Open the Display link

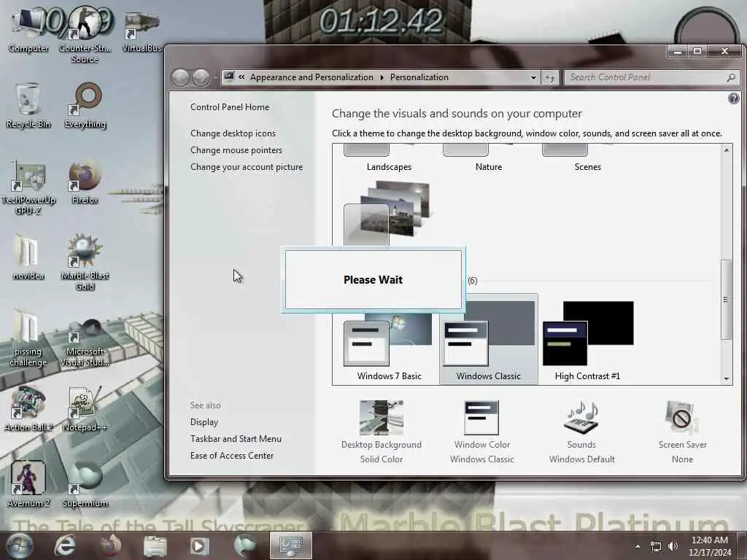(x=204, y=422)
